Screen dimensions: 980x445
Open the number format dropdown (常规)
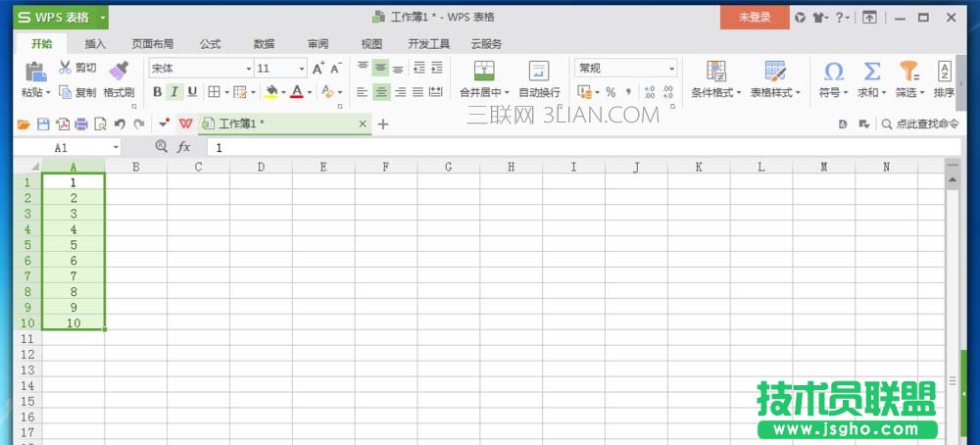pyautogui.click(x=672, y=69)
